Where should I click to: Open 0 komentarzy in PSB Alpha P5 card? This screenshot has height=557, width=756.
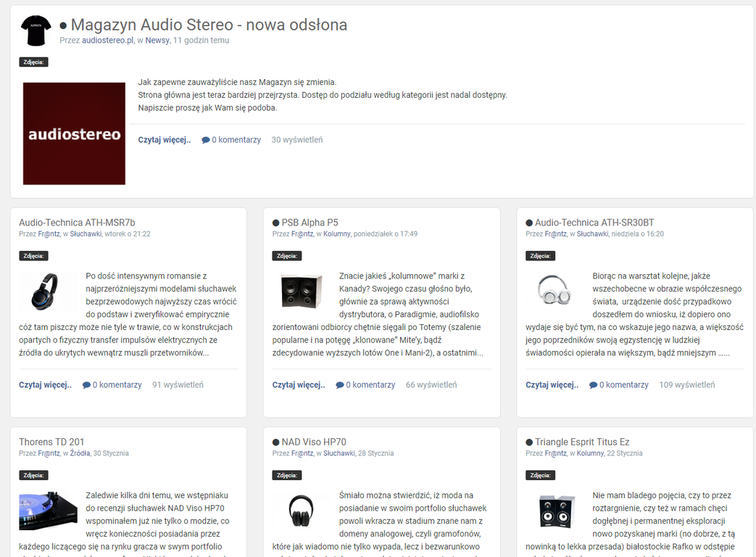point(370,385)
